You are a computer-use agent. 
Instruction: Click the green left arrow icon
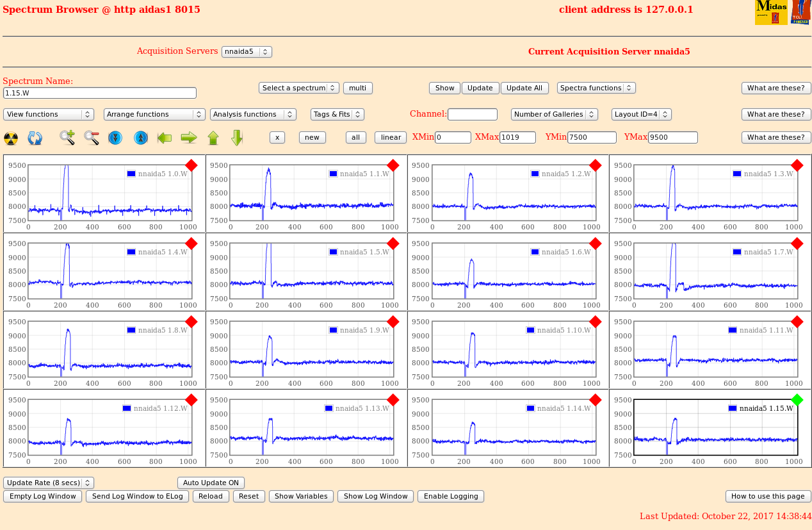point(165,137)
